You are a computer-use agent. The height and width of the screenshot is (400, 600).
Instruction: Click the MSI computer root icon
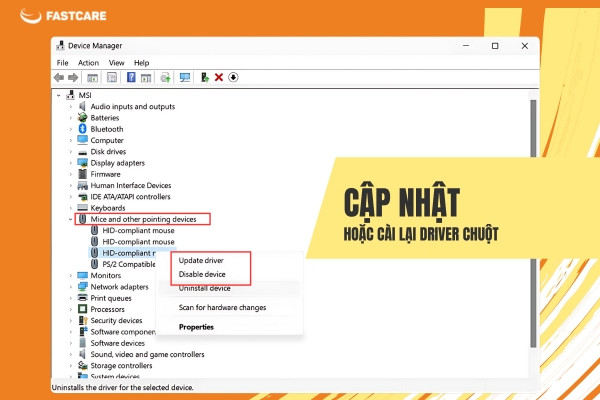70,95
